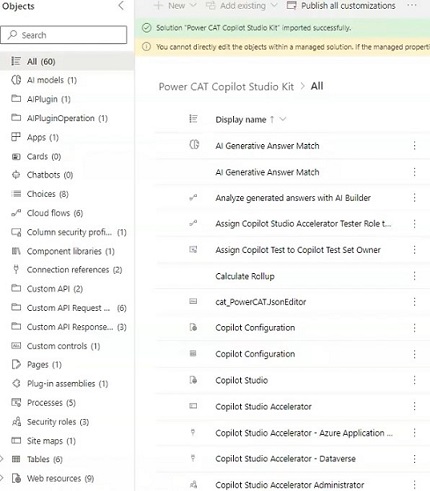
Task: Click the ellipsis overflow in the command bar
Action: tap(412, 5)
